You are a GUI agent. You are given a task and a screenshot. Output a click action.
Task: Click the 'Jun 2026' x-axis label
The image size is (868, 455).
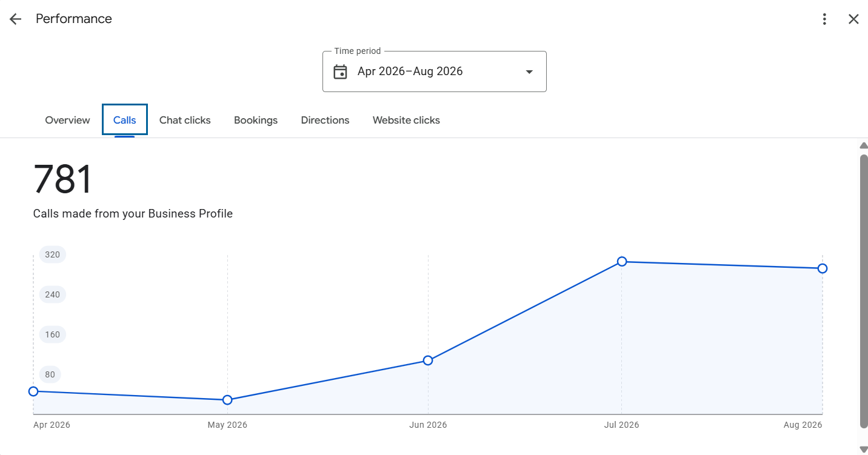click(x=428, y=425)
